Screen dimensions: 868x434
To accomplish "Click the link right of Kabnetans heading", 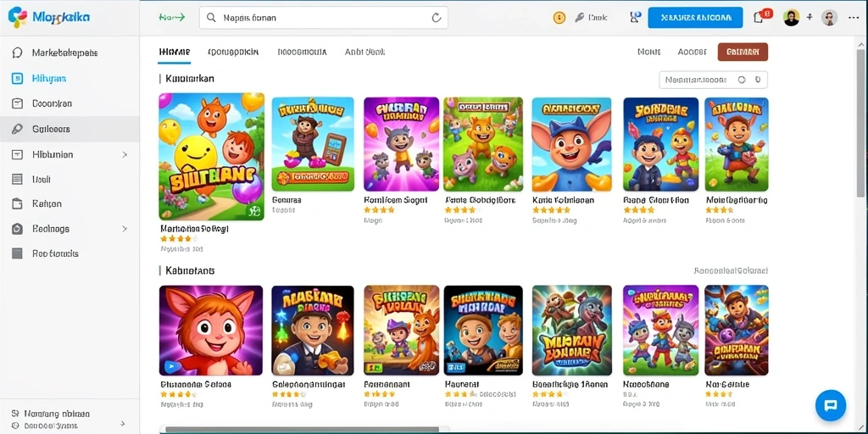I will [730, 270].
